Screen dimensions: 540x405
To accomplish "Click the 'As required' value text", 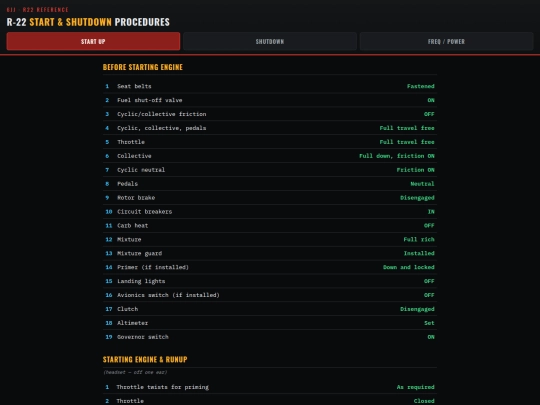I will coord(415,387).
